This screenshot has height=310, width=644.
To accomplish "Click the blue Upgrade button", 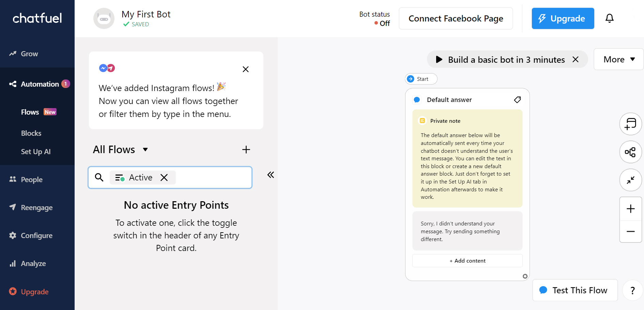I will (563, 18).
